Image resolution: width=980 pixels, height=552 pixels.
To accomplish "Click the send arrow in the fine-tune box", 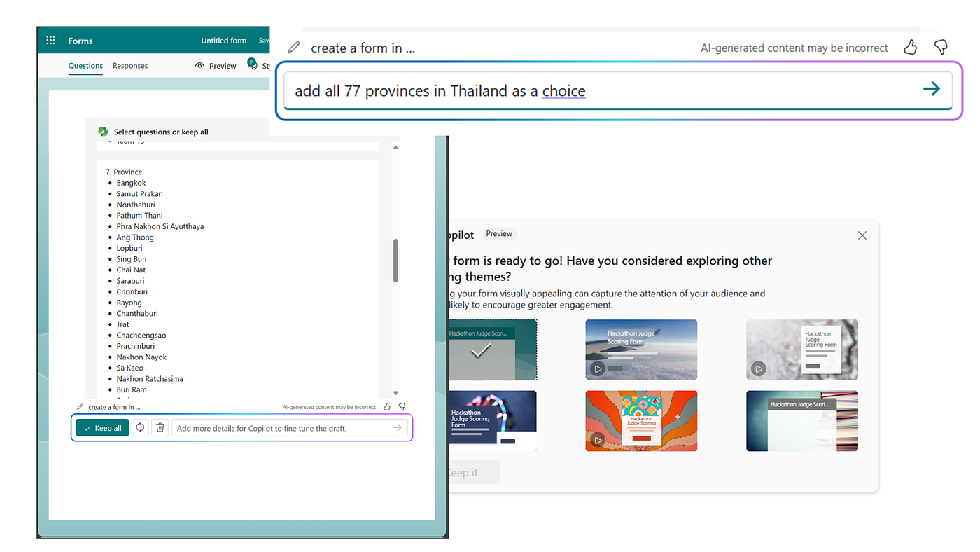I will (397, 427).
